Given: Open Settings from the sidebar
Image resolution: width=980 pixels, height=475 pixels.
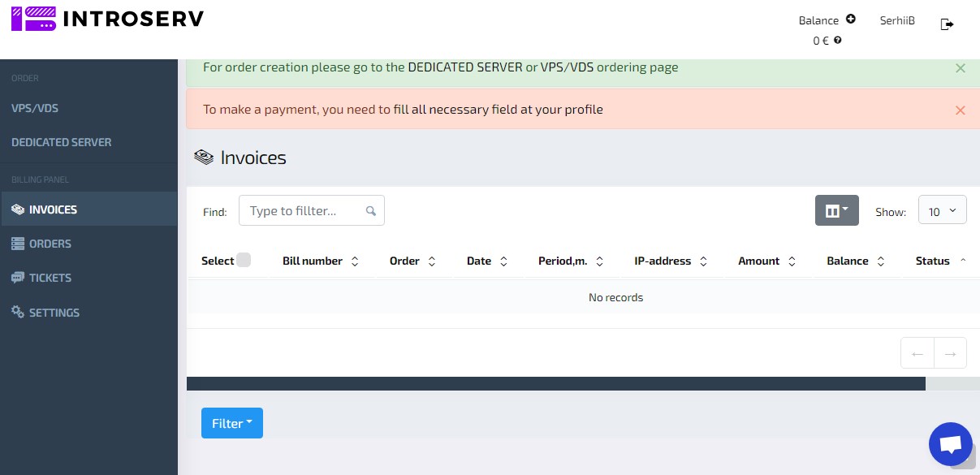Looking at the screenshot, I should coord(54,313).
